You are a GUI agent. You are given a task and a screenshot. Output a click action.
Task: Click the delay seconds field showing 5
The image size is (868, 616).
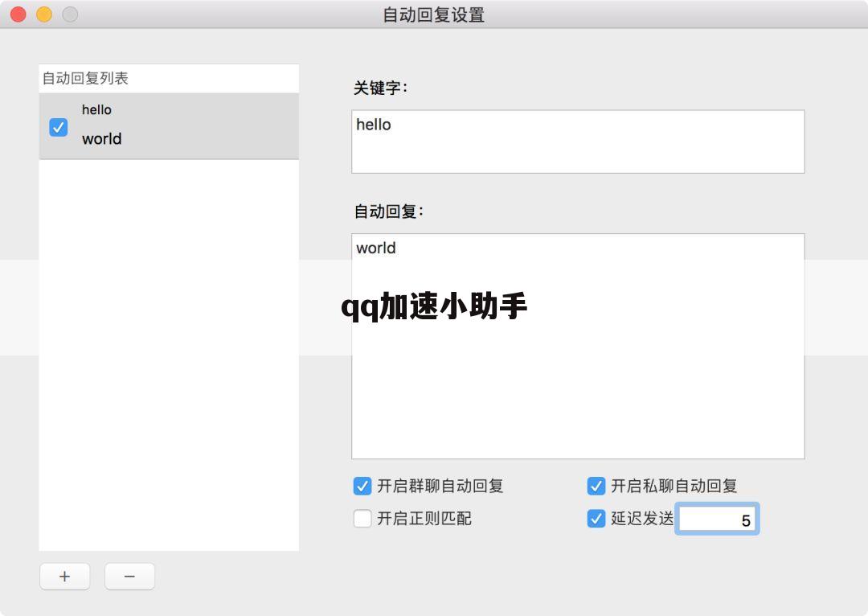click(x=717, y=519)
